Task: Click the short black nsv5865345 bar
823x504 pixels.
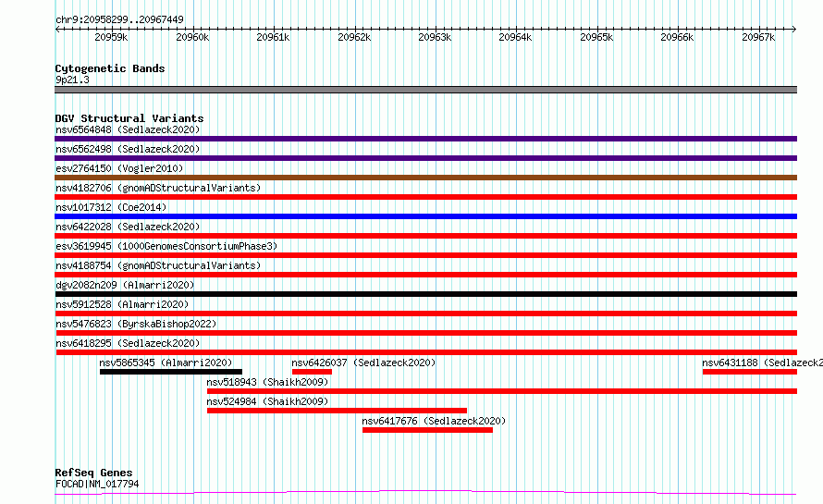Action: pyautogui.click(x=171, y=373)
